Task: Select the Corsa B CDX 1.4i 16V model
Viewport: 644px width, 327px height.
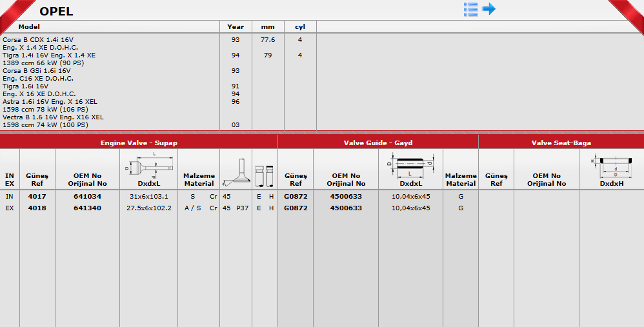Action: (38, 40)
